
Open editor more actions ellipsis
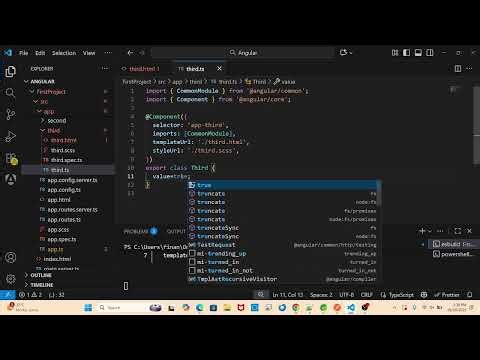469,68
